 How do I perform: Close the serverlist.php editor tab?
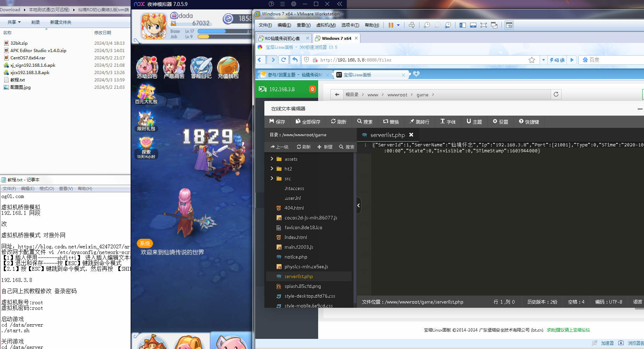pos(411,134)
